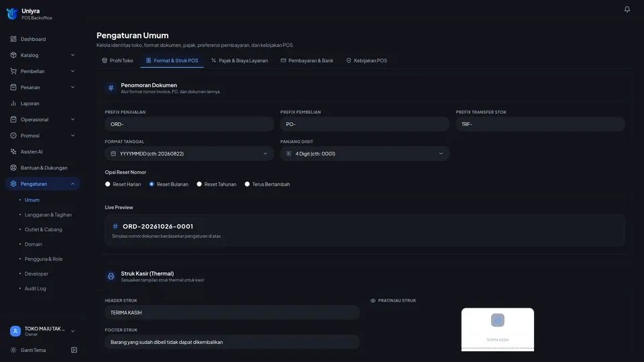Switch to Format & Struk POS tab

(x=172, y=60)
